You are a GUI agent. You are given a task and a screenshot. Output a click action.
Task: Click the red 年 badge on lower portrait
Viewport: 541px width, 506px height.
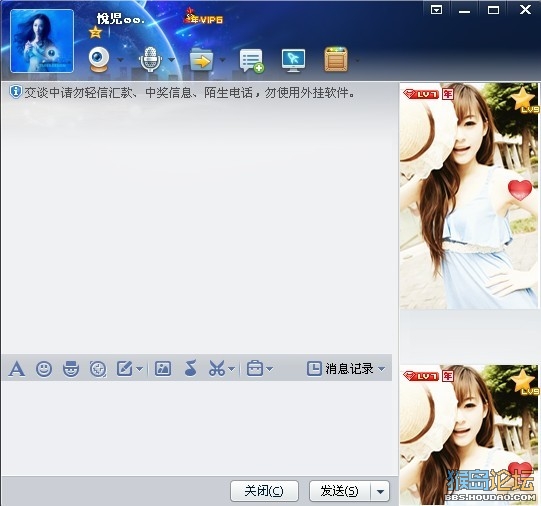(x=448, y=376)
